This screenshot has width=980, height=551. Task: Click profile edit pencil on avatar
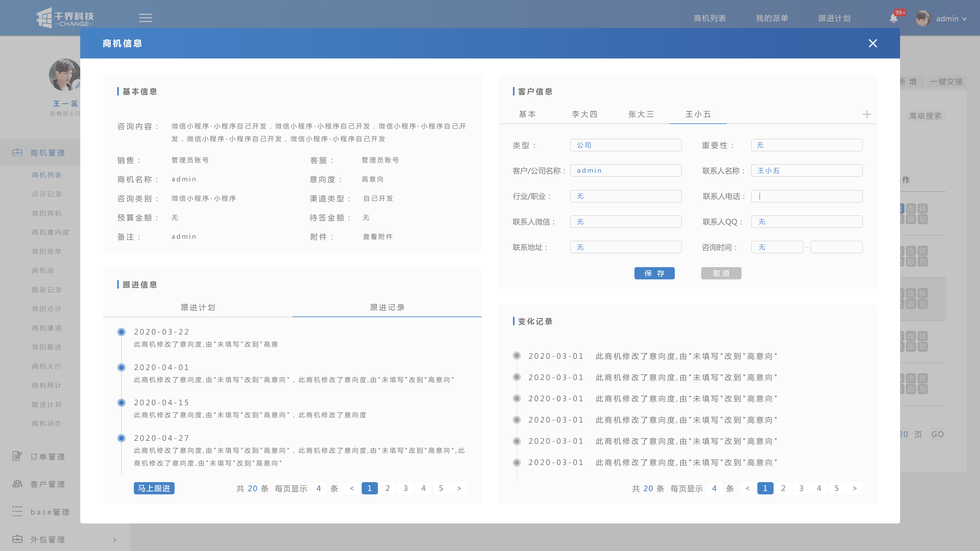(x=77, y=85)
